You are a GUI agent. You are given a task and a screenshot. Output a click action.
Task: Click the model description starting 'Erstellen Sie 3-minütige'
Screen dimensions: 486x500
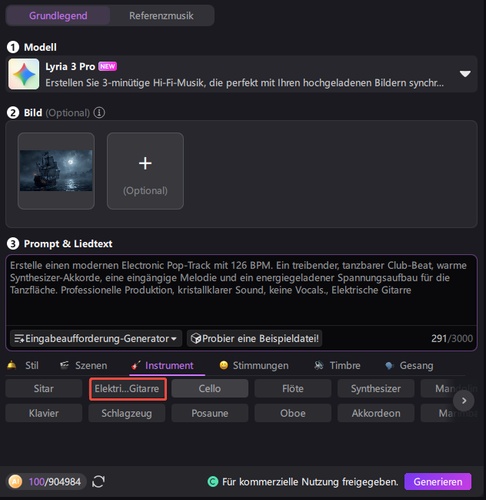244,83
